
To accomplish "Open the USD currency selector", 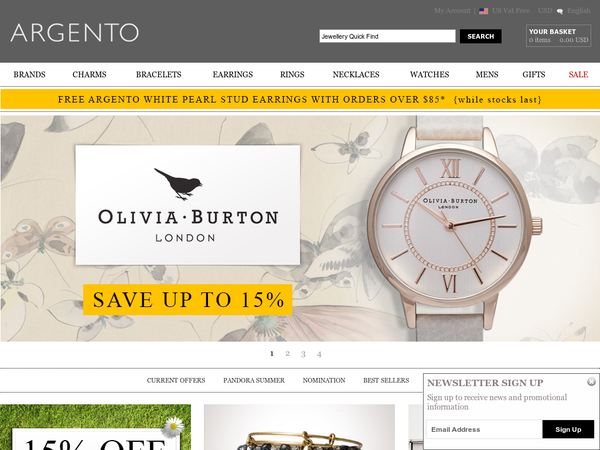I will pyautogui.click(x=545, y=11).
